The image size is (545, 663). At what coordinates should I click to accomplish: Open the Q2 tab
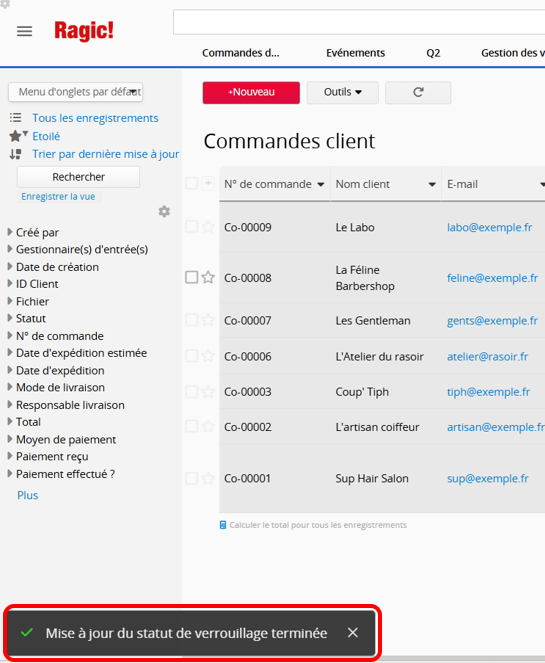(433, 53)
